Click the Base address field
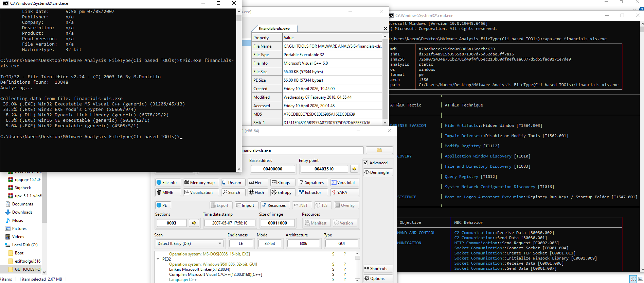This screenshot has width=644, height=283. [x=273, y=169]
